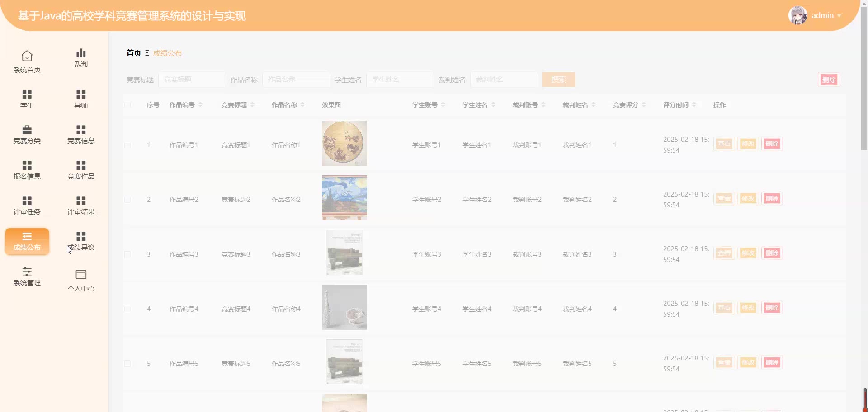Sort by 学生账号 column arrows

point(443,105)
